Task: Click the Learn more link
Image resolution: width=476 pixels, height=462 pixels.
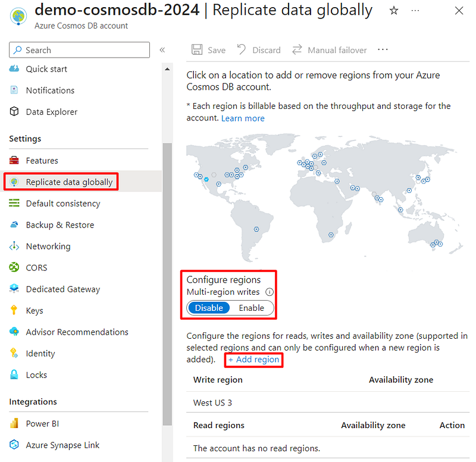Action: click(243, 118)
